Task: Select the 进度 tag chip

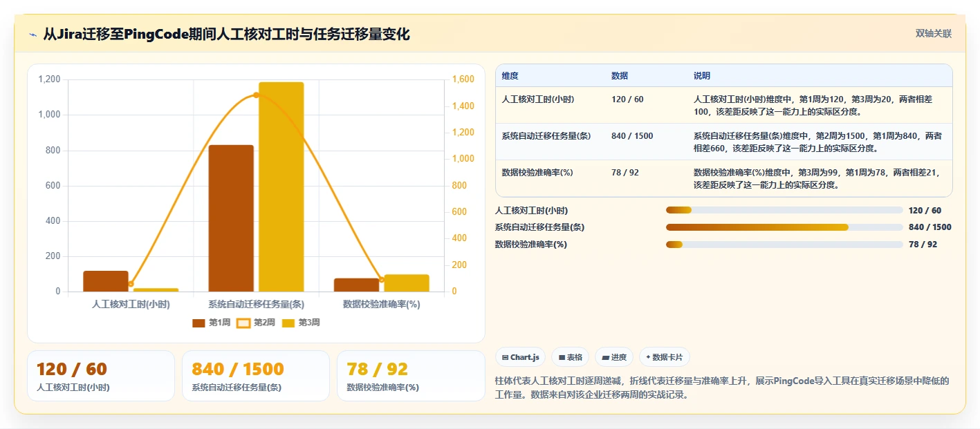Action: (x=614, y=357)
